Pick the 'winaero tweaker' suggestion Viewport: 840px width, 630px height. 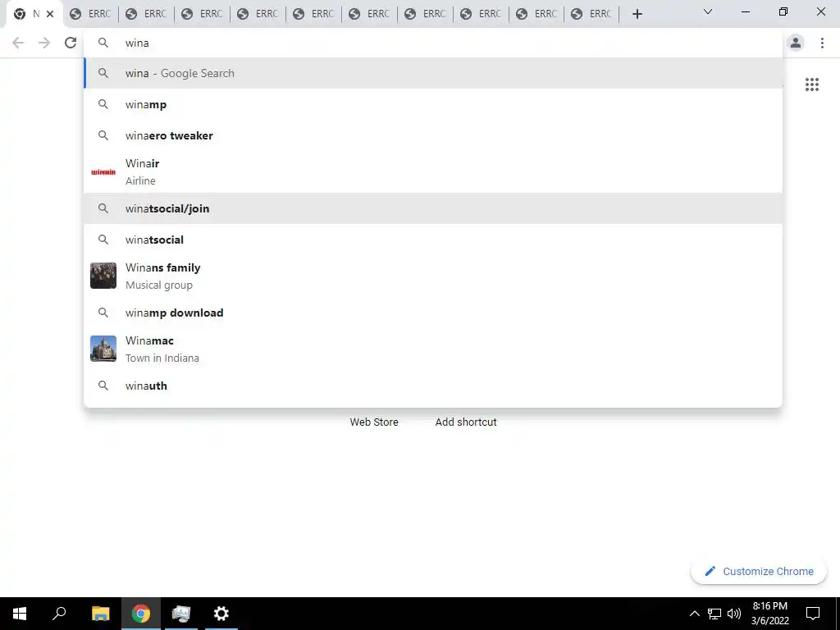(x=433, y=135)
